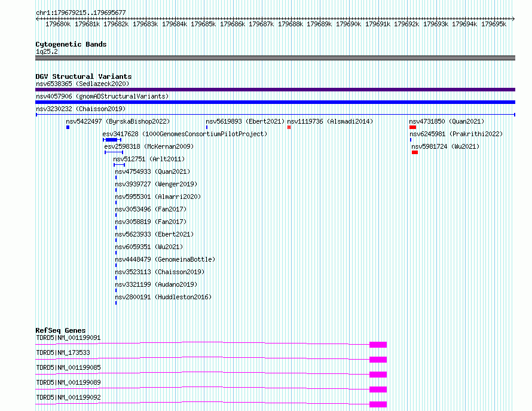
Task: Click the chr1:179679215..179695677 coordinate label
Action: click(x=81, y=13)
